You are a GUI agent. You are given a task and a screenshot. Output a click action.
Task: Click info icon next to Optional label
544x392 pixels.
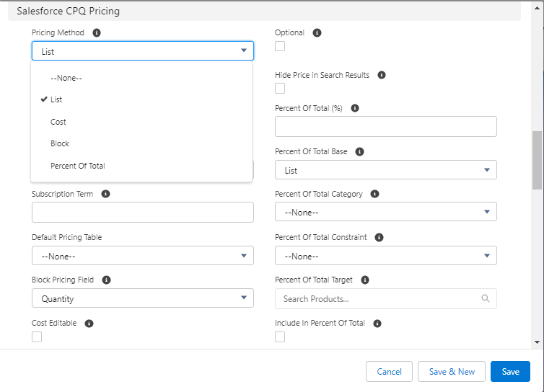point(317,33)
